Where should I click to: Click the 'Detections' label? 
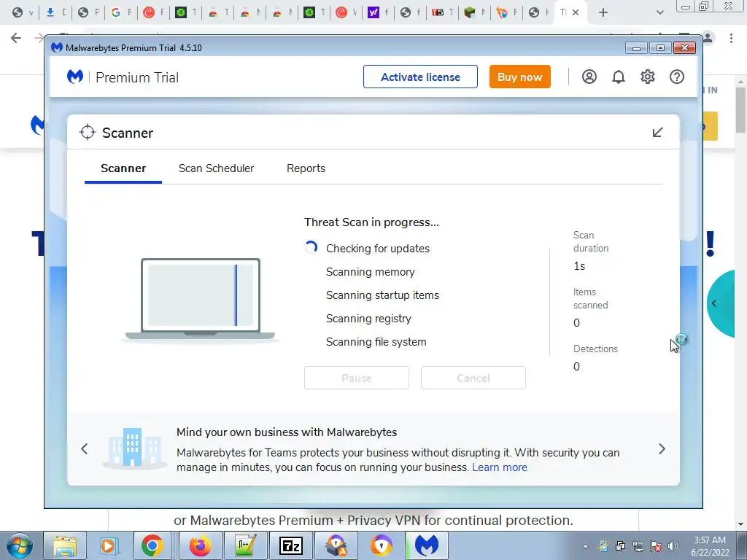[595, 349]
